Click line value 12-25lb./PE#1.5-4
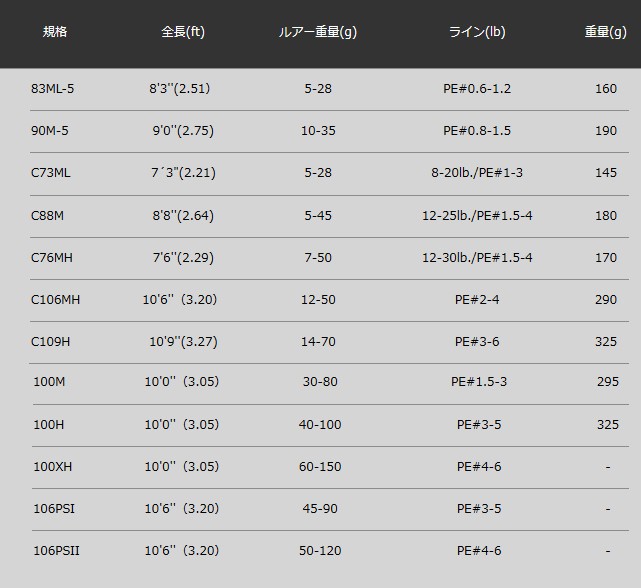 477,215
